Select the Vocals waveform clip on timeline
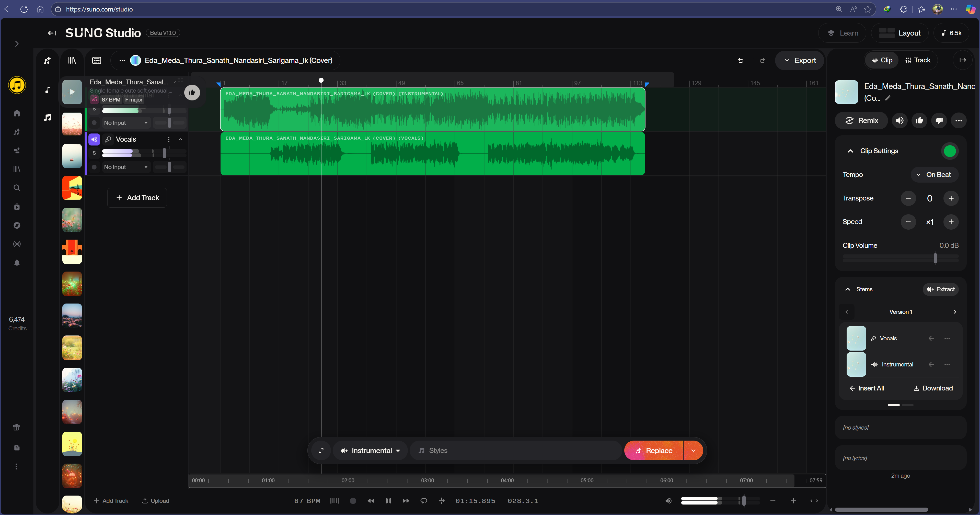The image size is (980, 515). click(433, 154)
